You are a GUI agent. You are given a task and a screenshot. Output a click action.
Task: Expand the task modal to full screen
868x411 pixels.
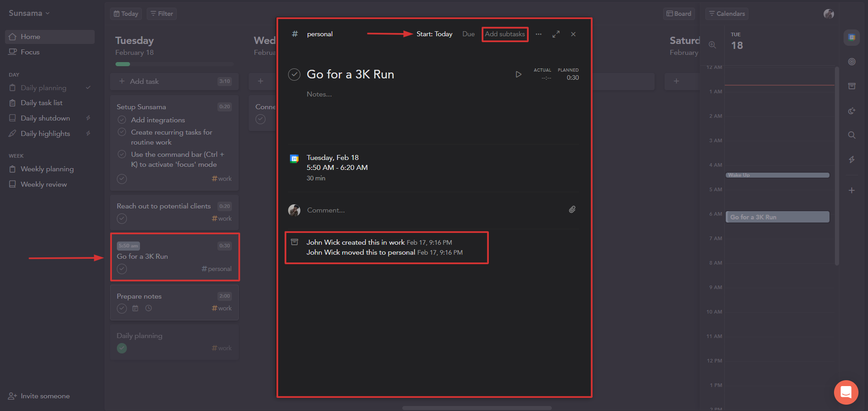[x=556, y=34]
